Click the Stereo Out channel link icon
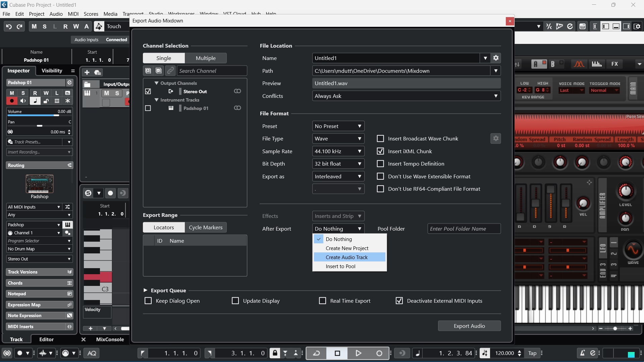This screenshot has width=644, height=362. coord(237,91)
